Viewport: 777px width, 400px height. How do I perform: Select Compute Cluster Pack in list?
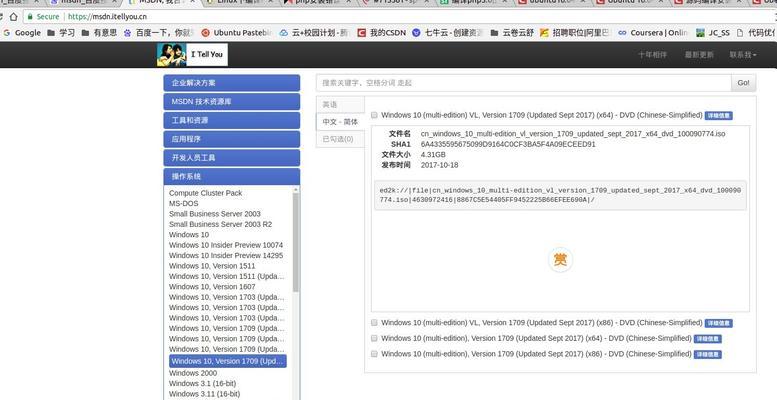coord(206,193)
